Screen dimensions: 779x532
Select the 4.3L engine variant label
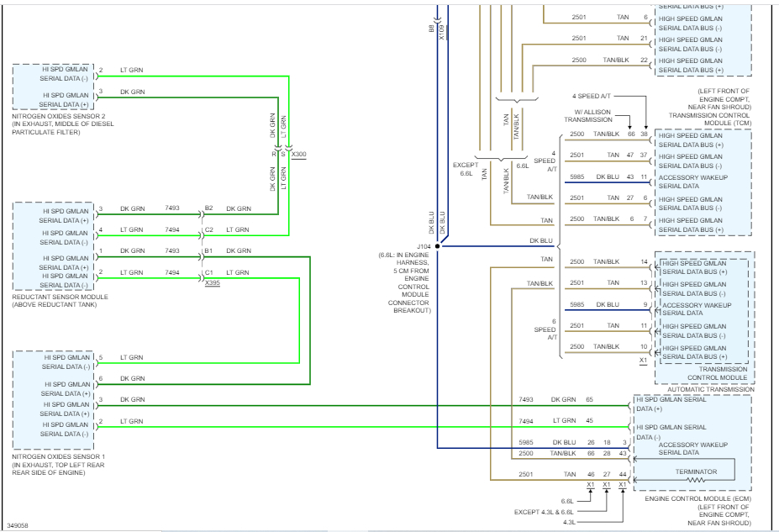click(x=570, y=519)
